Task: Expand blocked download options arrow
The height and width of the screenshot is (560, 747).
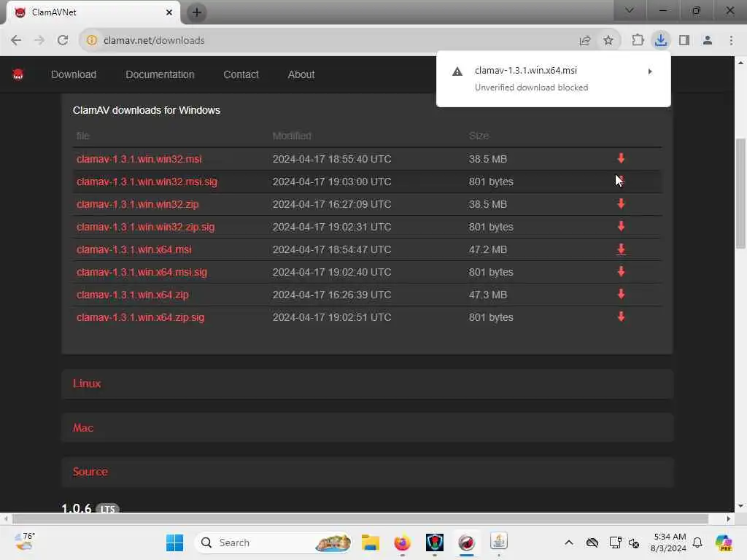Action: tap(650, 71)
